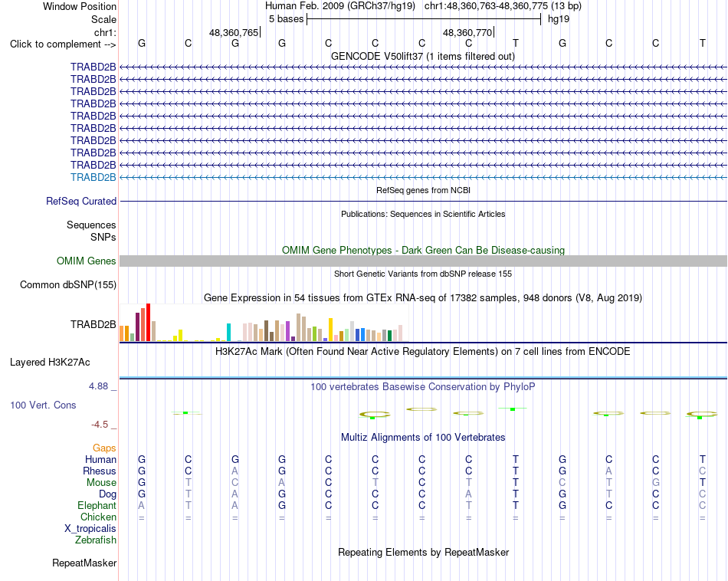
Task: Click the GTEx Gene Expression in 54 tissues title
Action: [x=423, y=297]
